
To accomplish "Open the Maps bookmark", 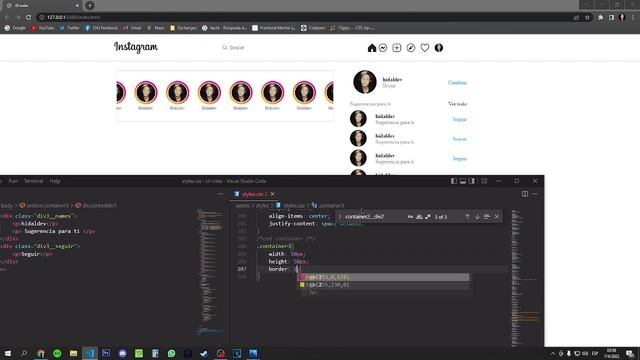I will click(156, 28).
